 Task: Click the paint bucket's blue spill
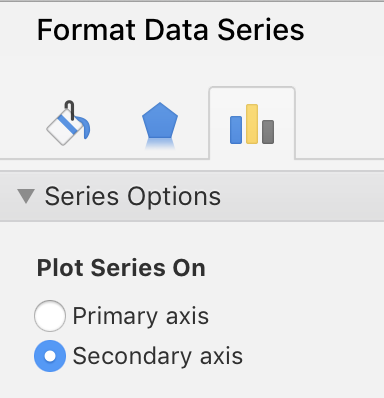point(85,127)
